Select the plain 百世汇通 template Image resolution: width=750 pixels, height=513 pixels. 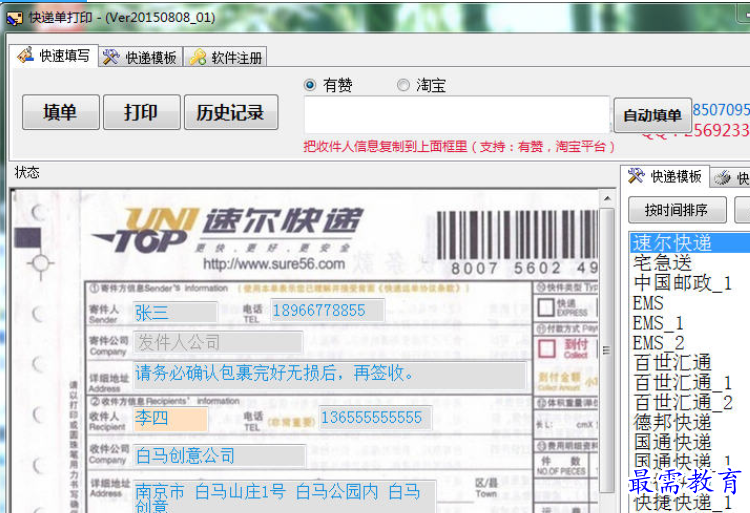[690, 363]
